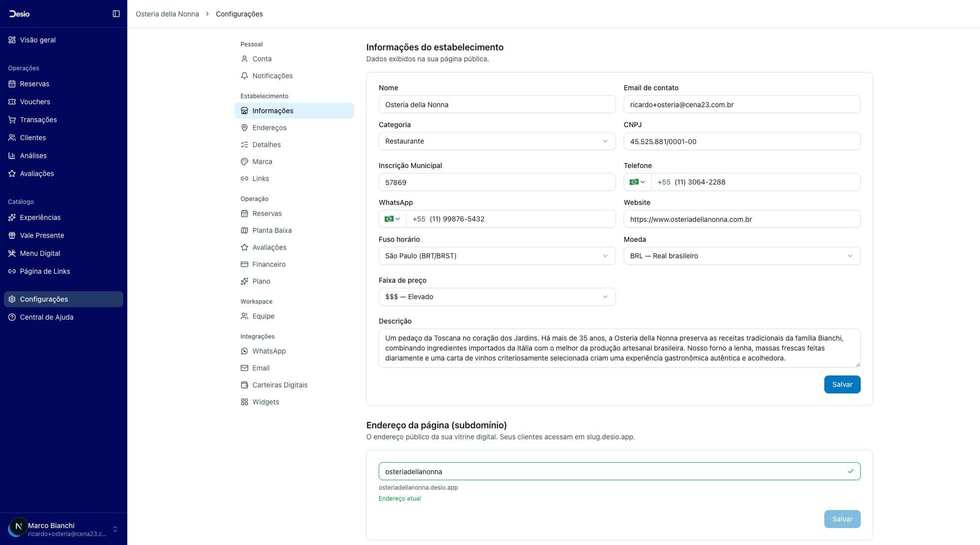Click the Carteiras Digitais wallet icon
Screen dimensions: 980x545
[x=245, y=385]
